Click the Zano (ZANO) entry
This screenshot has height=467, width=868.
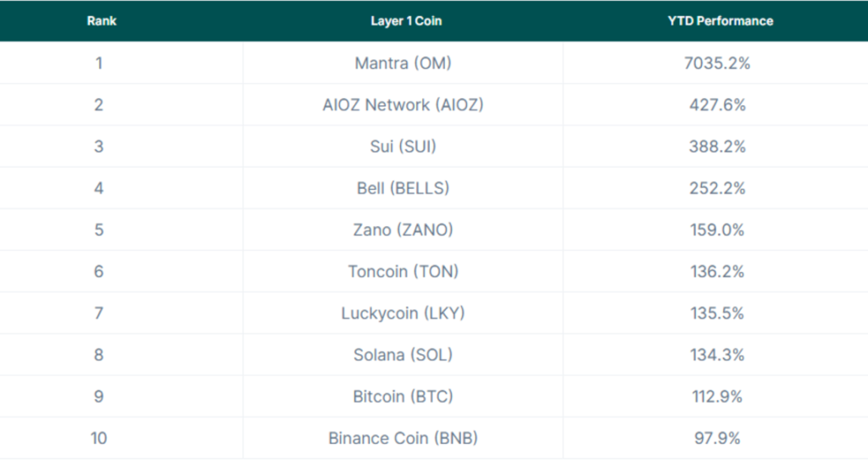(403, 230)
